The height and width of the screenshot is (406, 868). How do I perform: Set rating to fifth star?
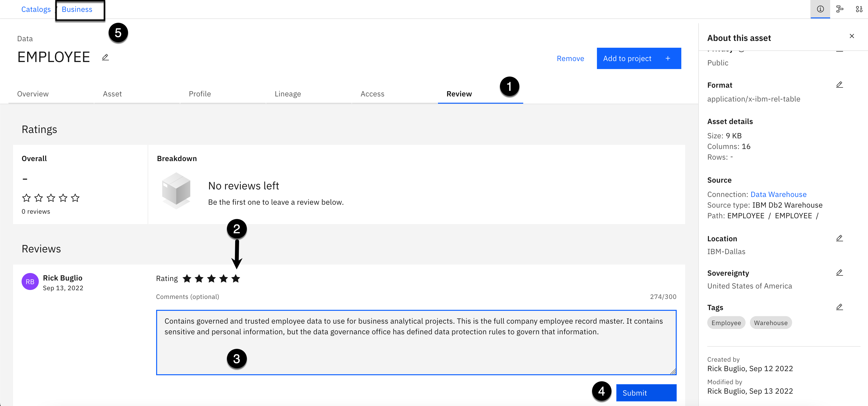[x=236, y=278]
